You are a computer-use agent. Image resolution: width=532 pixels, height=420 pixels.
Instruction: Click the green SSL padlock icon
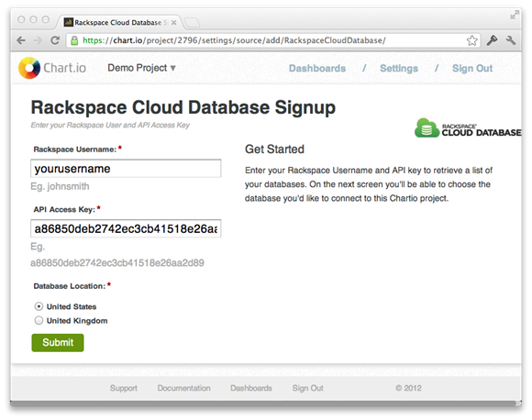pyautogui.click(x=74, y=40)
